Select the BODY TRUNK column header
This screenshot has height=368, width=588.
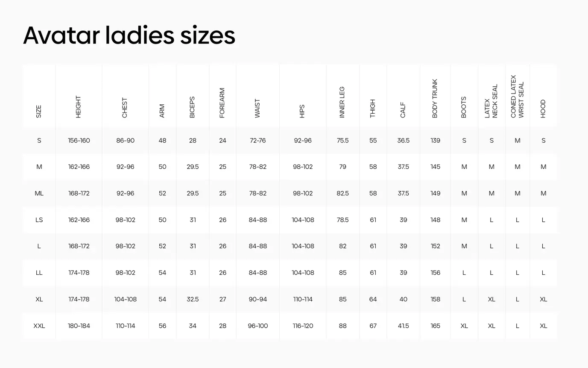[435, 99]
